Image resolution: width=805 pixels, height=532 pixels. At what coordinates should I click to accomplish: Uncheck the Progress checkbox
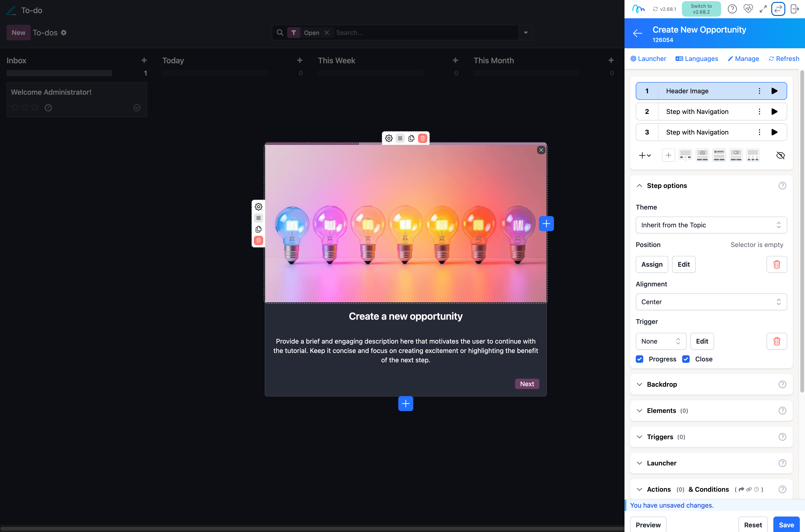click(639, 359)
